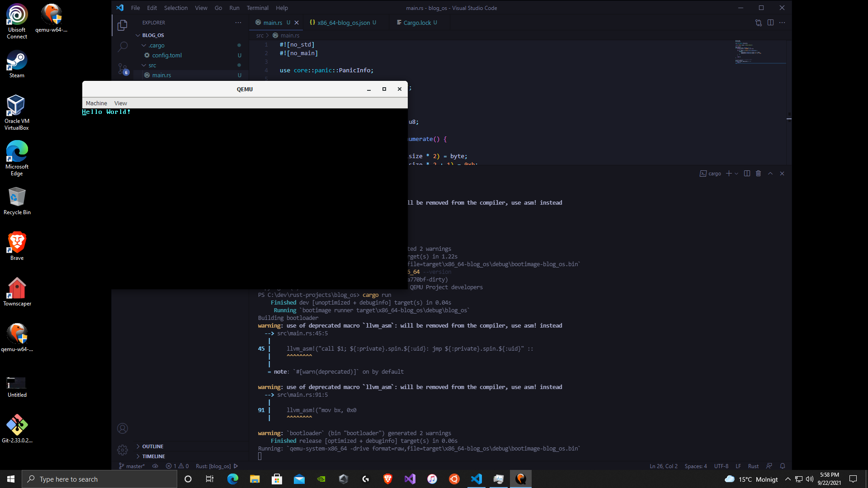Open Explorer views and more actions ellipsis

coord(238,23)
